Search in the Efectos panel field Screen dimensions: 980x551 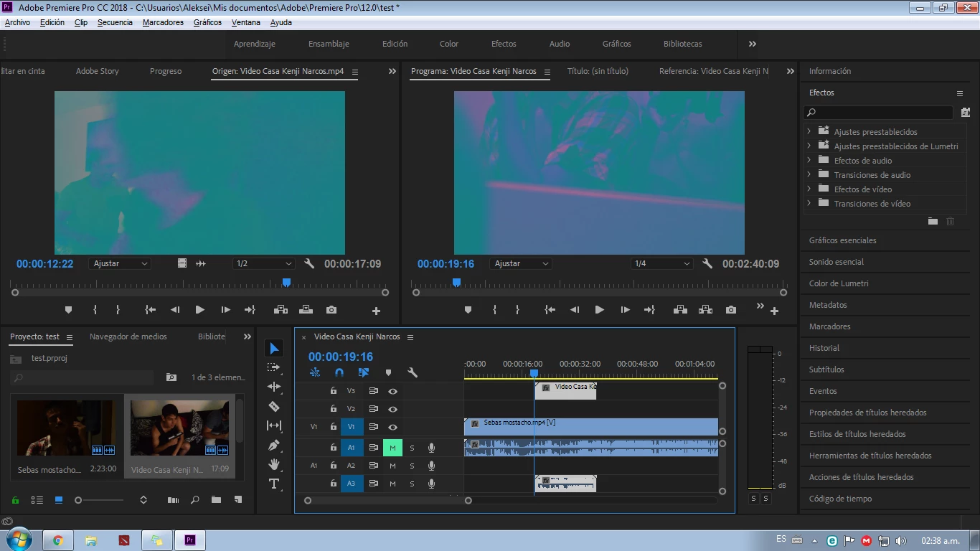[x=878, y=113]
